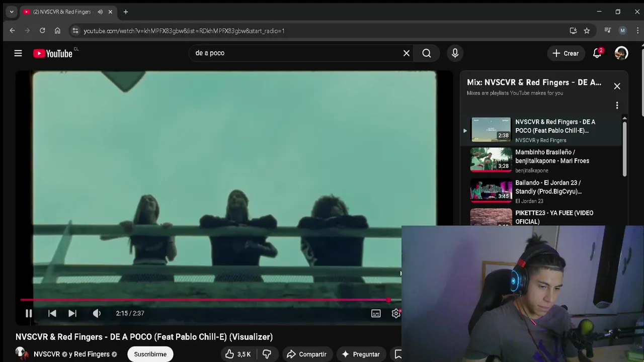The height and width of the screenshot is (362, 644).
Task: Open the YouTube account avatar menu
Action: tap(621, 53)
